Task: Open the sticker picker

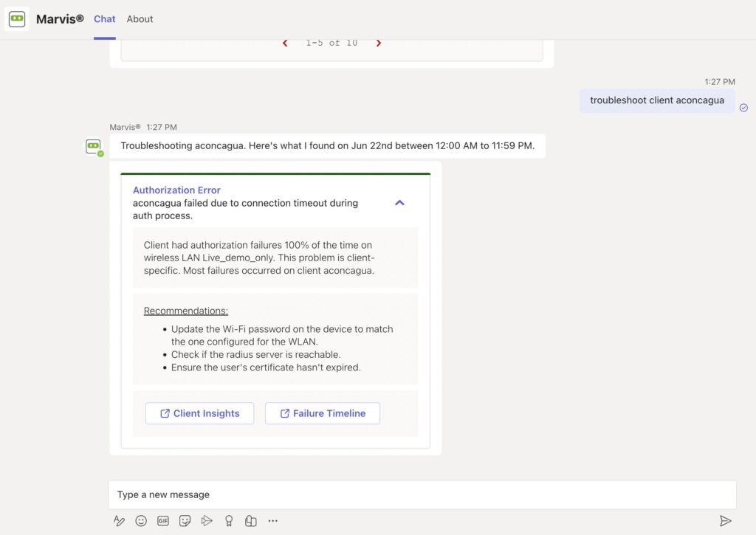Action: pyautogui.click(x=185, y=521)
